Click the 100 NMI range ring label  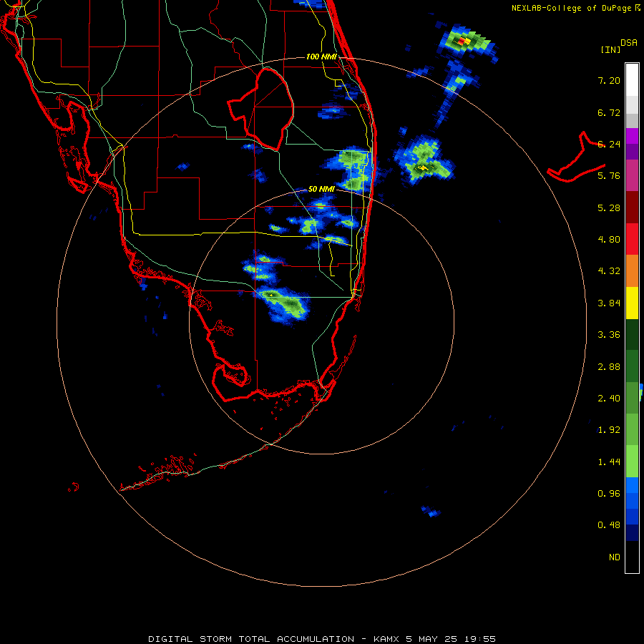(321, 57)
